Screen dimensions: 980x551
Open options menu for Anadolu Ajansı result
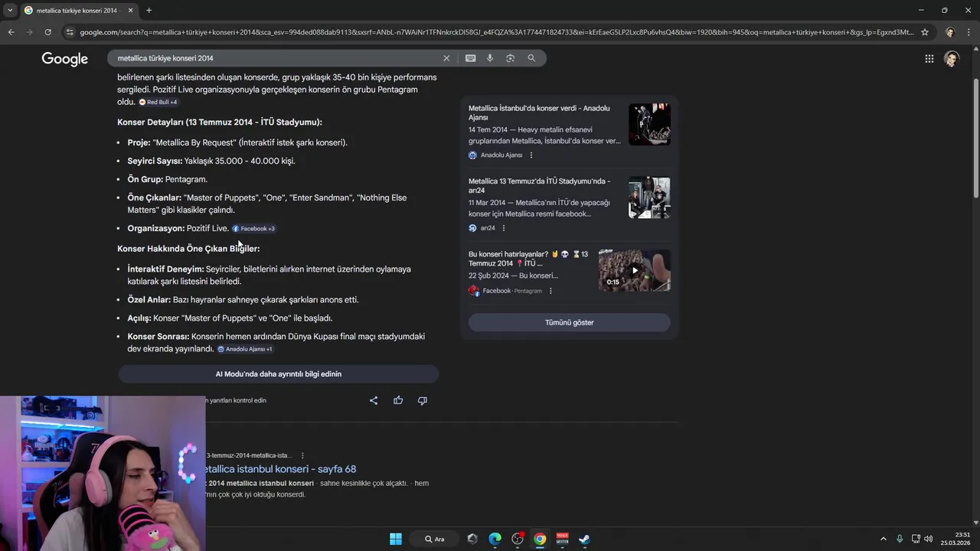pos(531,155)
